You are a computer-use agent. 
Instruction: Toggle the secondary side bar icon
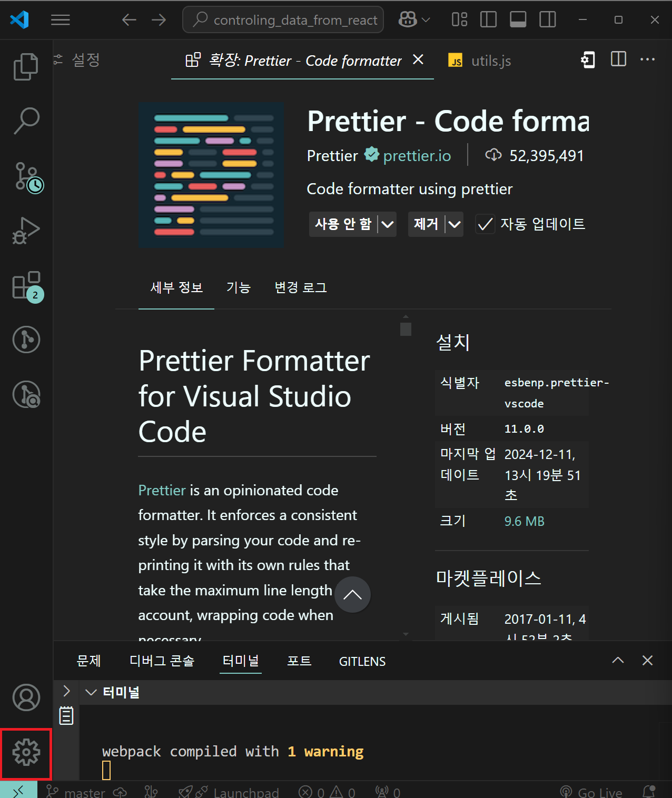(x=548, y=20)
